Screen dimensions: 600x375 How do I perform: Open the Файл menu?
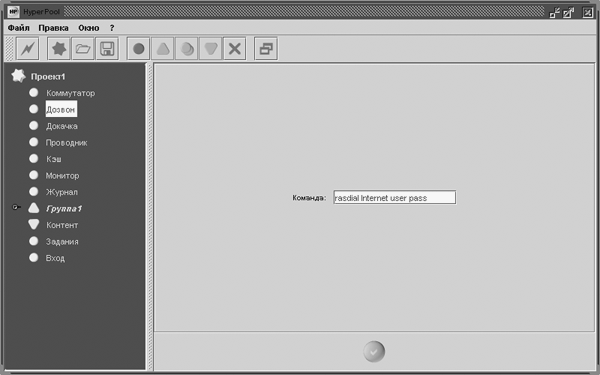18,28
